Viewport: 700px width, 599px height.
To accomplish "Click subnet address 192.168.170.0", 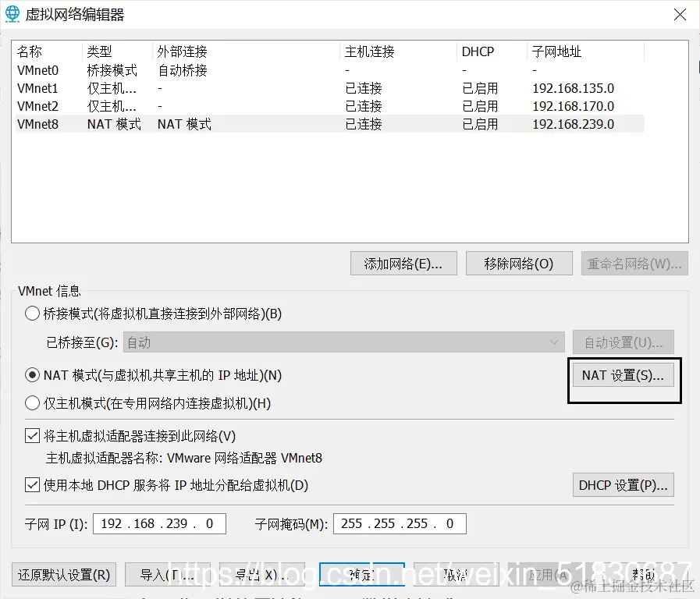I will click(574, 106).
